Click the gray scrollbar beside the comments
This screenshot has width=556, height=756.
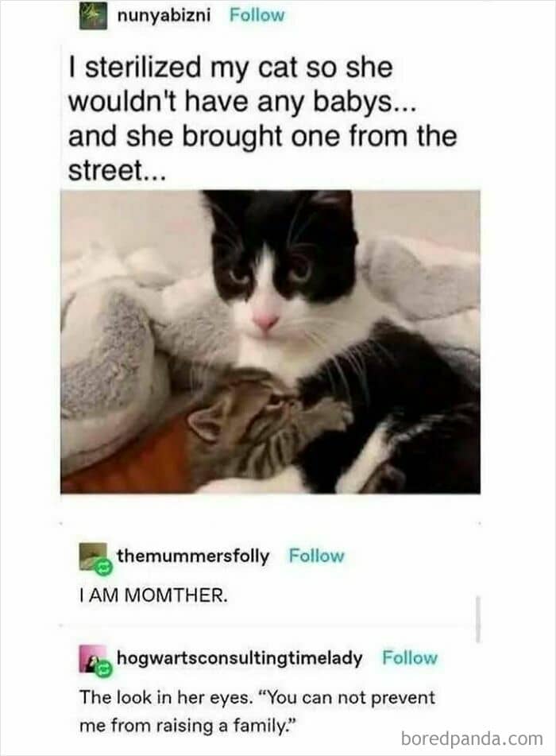pyautogui.click(x=478, y=618)
